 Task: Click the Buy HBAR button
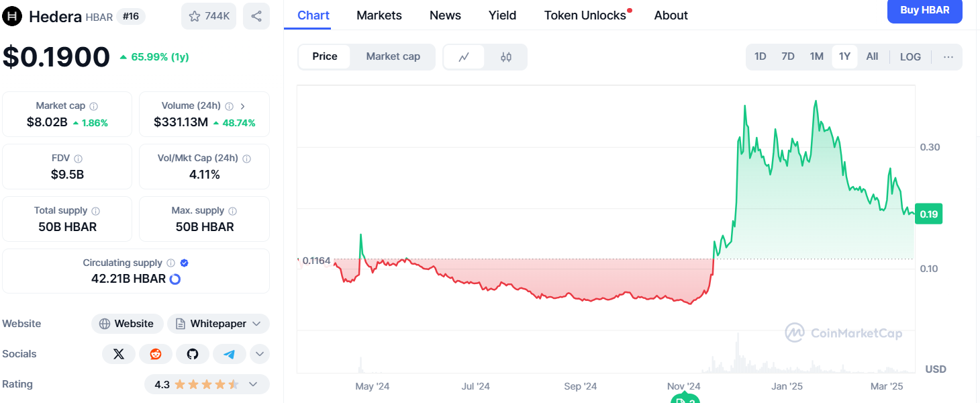[925, 10]
